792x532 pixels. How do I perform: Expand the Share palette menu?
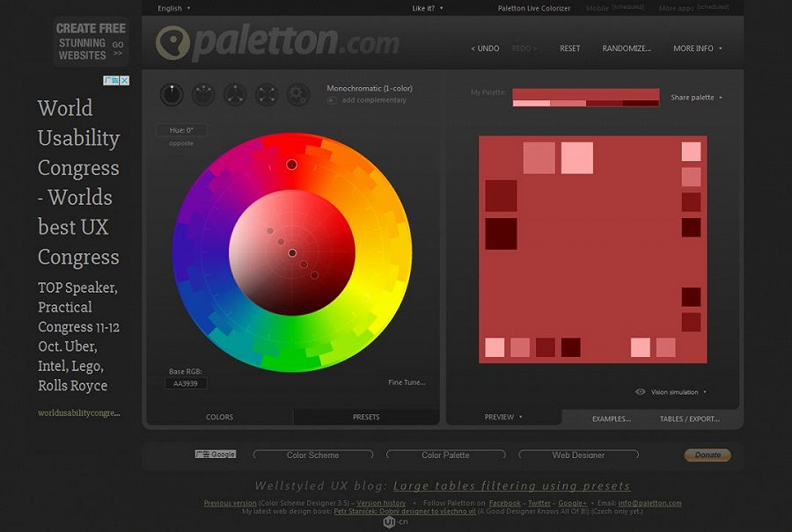tap(696, 98)
